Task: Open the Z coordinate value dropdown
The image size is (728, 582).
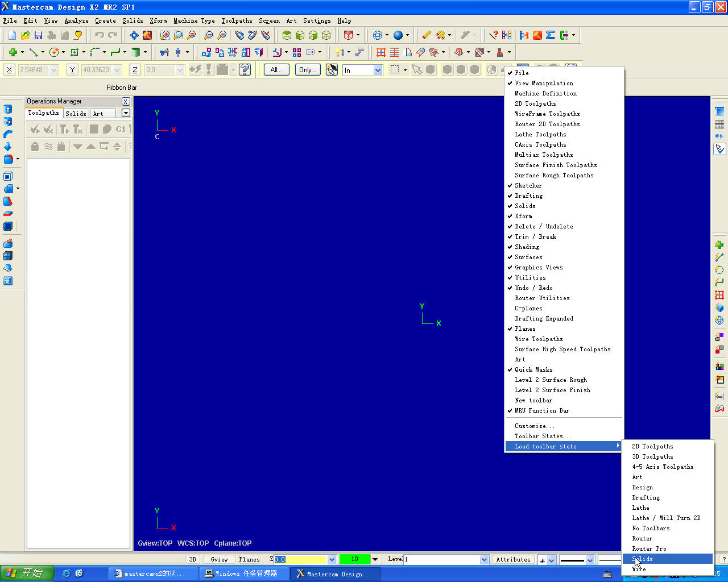Action: click(x=180, y=70)
